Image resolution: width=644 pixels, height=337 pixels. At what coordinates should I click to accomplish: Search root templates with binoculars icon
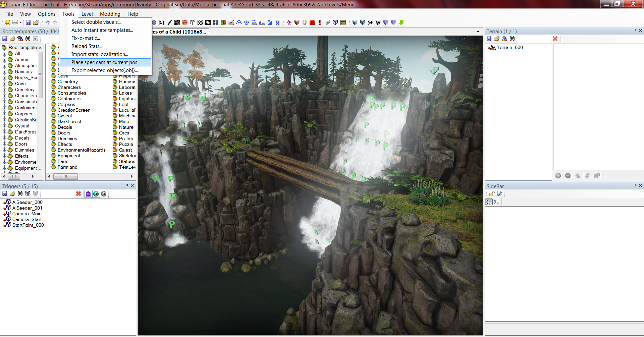[x=28, y=39]
